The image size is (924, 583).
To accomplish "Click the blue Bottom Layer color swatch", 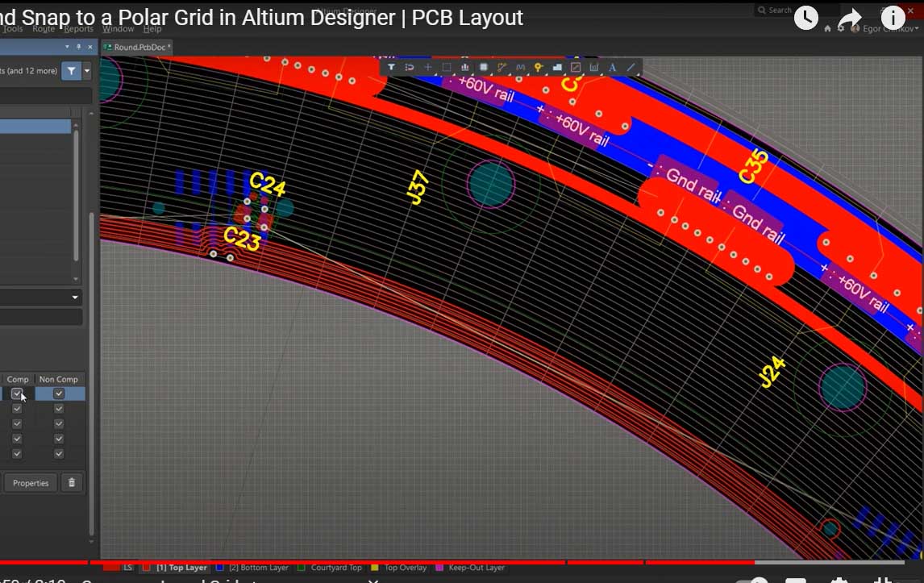I will pyautogui.click(x=220, y=568).
